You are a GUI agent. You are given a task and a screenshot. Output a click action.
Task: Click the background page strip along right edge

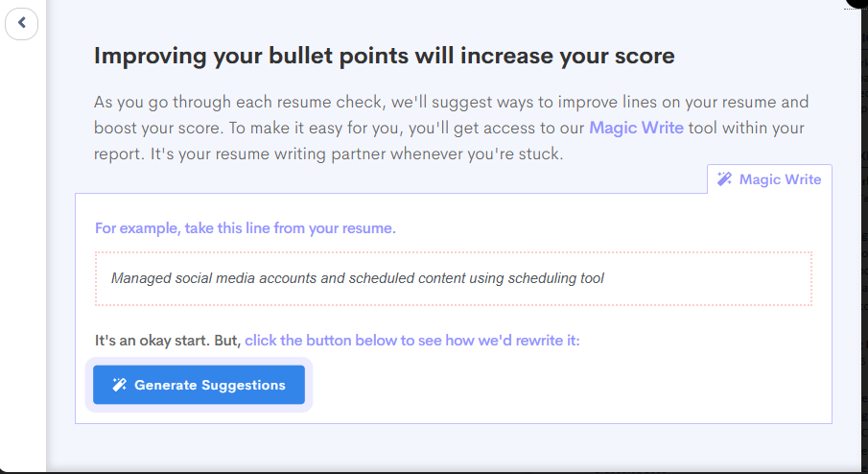[x=864, y=238]
